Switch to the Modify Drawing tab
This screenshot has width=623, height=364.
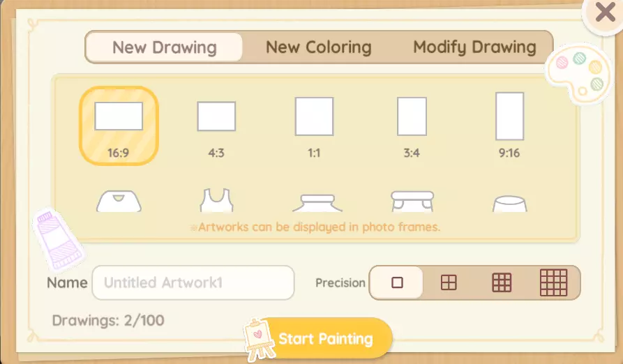(x=474, y=47)
